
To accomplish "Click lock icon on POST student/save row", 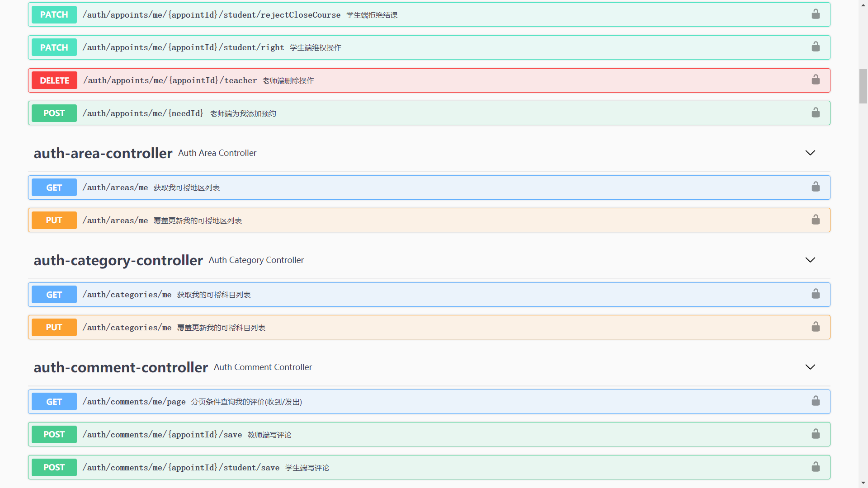I will coord(816,467).
